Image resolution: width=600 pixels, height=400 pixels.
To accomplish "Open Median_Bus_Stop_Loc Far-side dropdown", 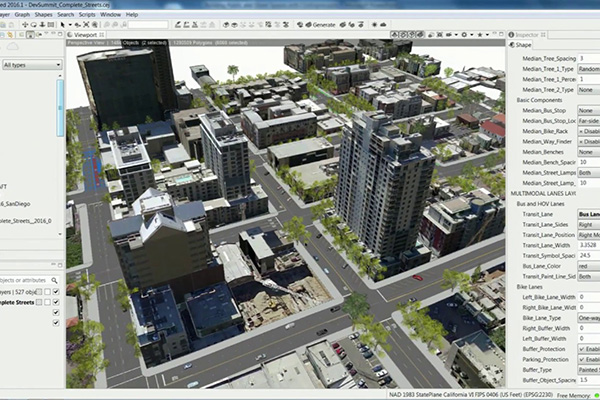I will coord(589,121).
